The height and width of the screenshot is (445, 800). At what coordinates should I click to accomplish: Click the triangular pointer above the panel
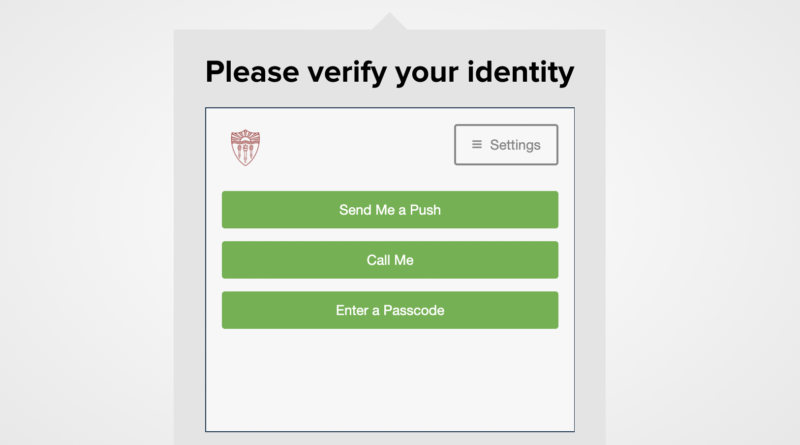(390, 22)
